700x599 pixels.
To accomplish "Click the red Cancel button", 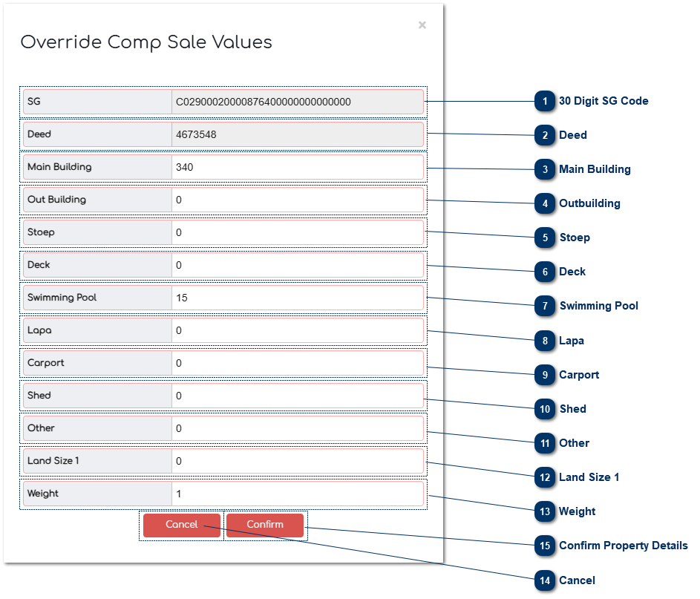I will 182,525.
